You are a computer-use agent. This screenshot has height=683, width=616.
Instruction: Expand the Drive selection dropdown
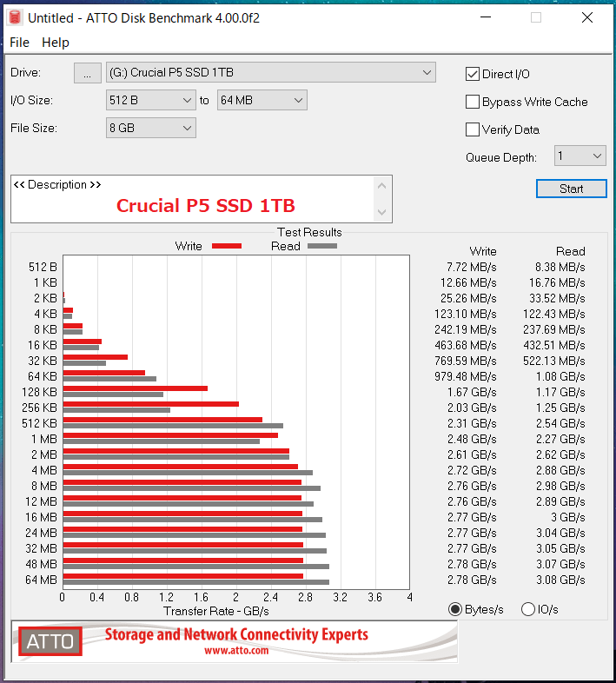(271, 72)
